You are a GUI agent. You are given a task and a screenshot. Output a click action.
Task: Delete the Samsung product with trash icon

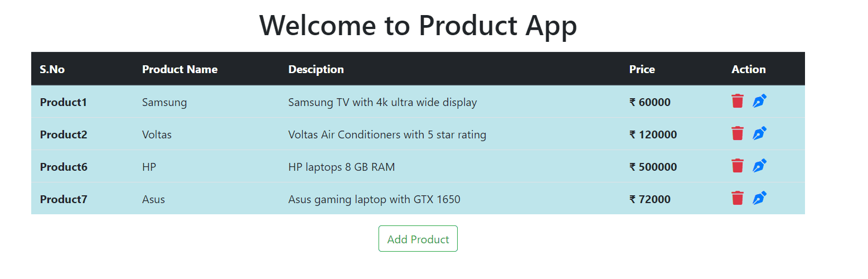(738, 101)
